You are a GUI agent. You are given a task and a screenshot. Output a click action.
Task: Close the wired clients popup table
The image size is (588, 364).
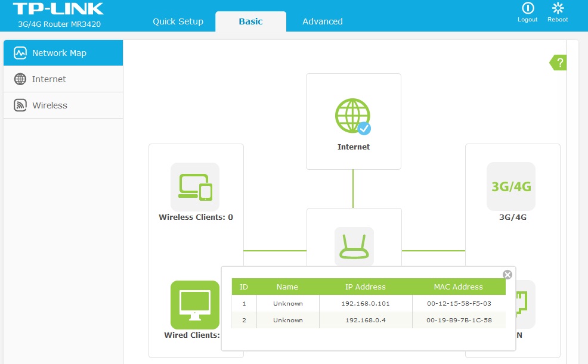[x=507, y=275]
